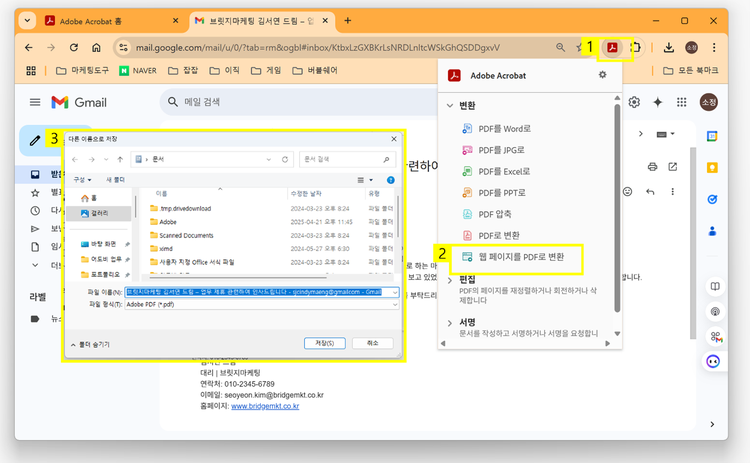750x463 pixels.
Task: Expand the 편집 section
Action: click(450, 280)
